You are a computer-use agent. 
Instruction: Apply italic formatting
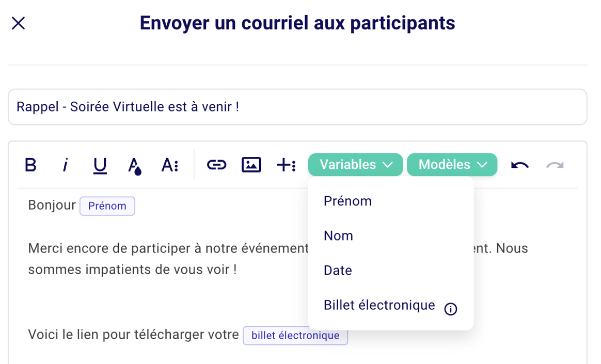(65, 165)
